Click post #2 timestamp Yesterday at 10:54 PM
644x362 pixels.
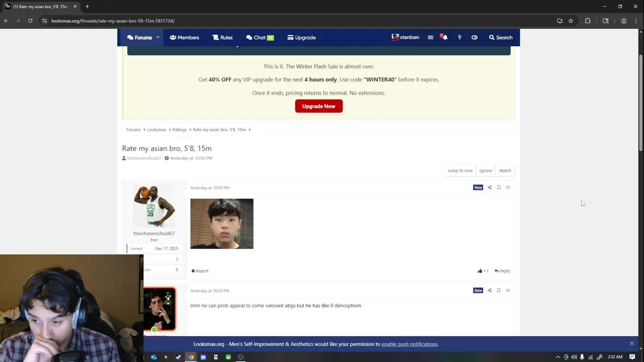pos(210,291)
